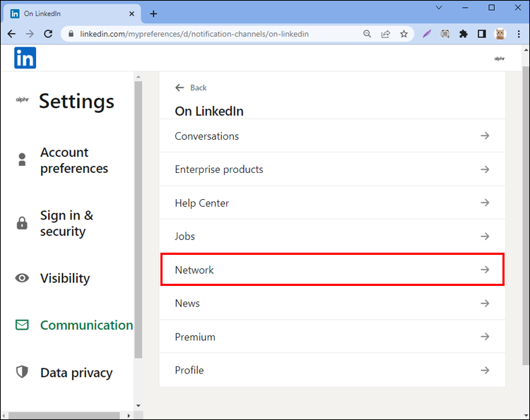This screenshot has width=530, height=420.
Task: Toggle the browser side panel icon
Action: pos(481,34)
